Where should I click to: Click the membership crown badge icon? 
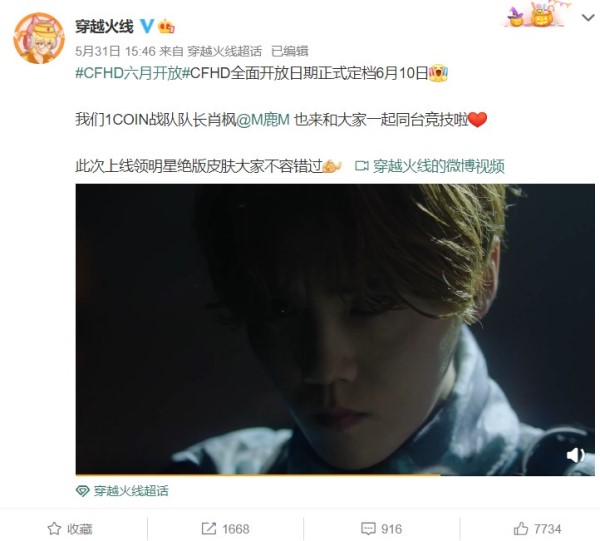click(x=166, y=26)
